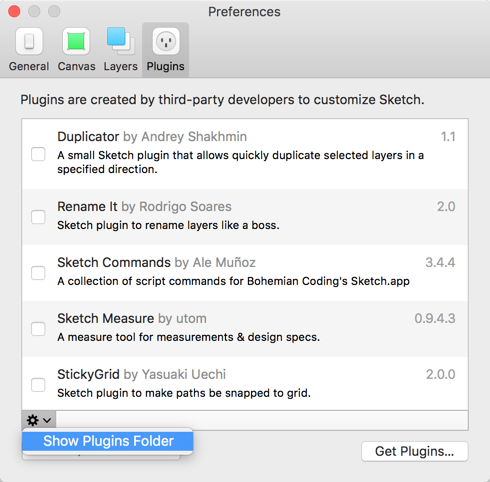490x482 pixels.
Task: Switch to the Layers tab label
Action: click(x=120, y=66)
